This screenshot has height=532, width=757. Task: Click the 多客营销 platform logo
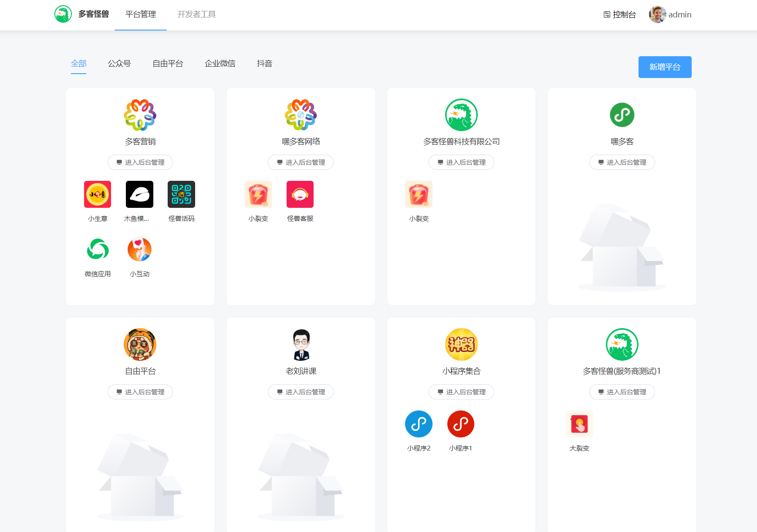click(140, 115)
